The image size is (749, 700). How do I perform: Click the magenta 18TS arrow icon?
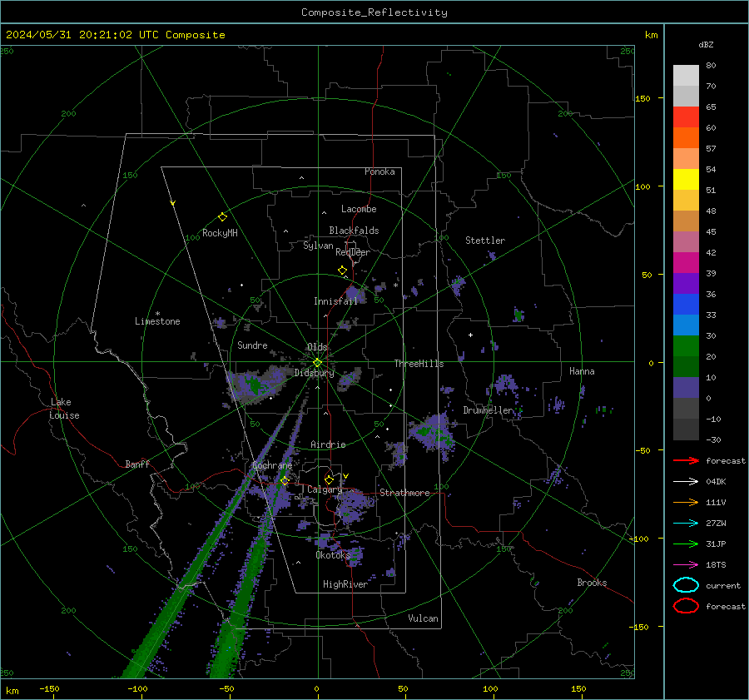(686, 565)
